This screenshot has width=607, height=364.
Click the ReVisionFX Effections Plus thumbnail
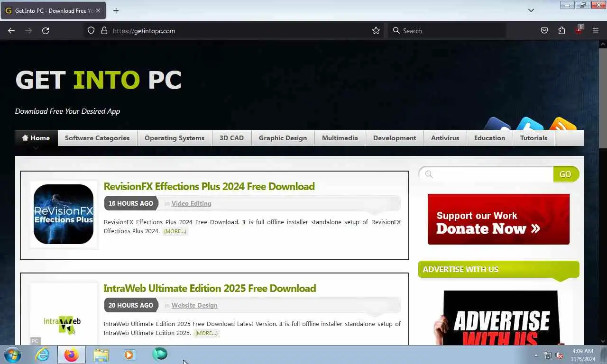pos(64,214)
